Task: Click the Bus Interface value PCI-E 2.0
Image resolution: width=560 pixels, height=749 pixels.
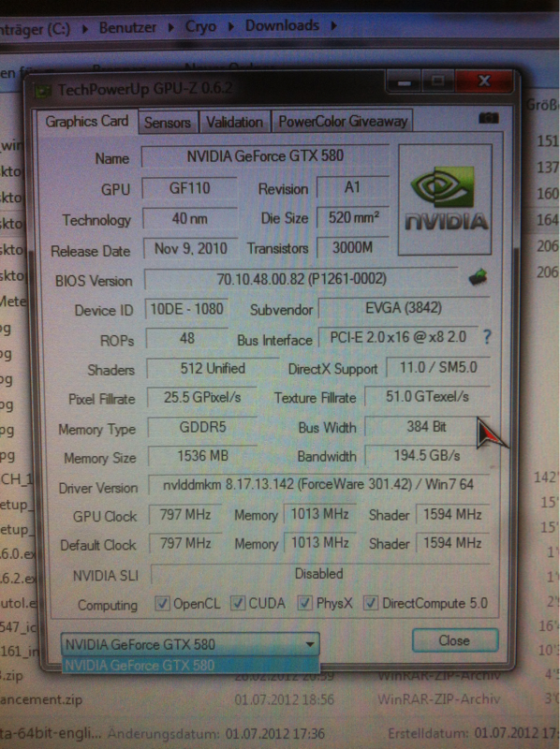Action: coord(398,337)
